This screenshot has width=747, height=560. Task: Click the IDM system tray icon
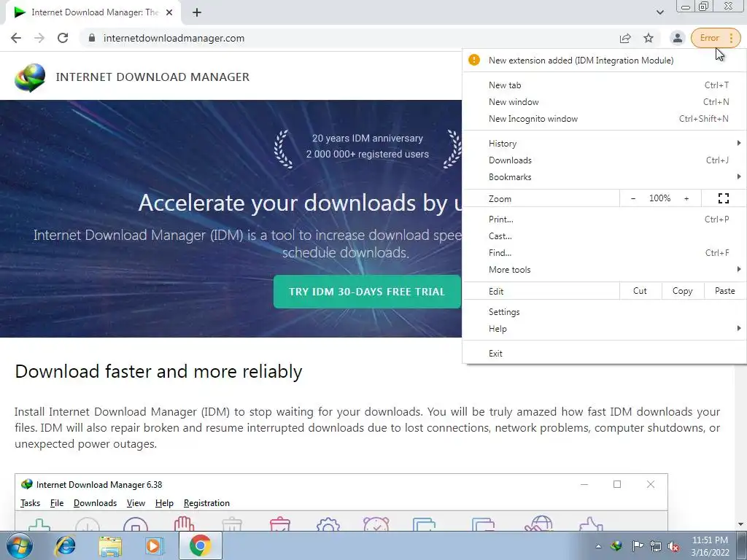click(x=616, y=546)
